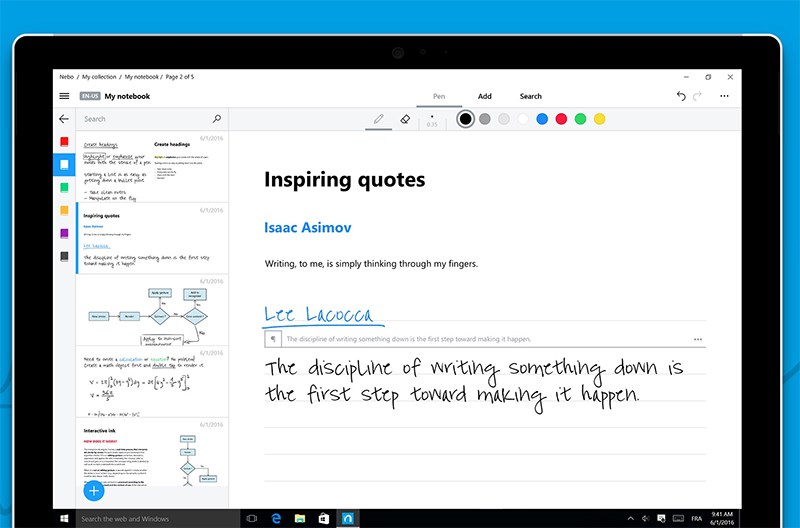Open the flowchart diagram page thumbnail

[152, 310]
